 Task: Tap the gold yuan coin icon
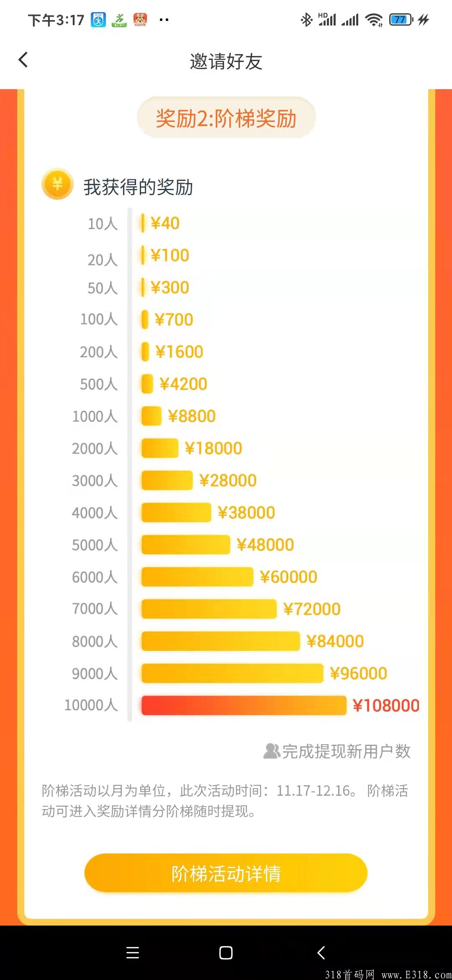57,184
